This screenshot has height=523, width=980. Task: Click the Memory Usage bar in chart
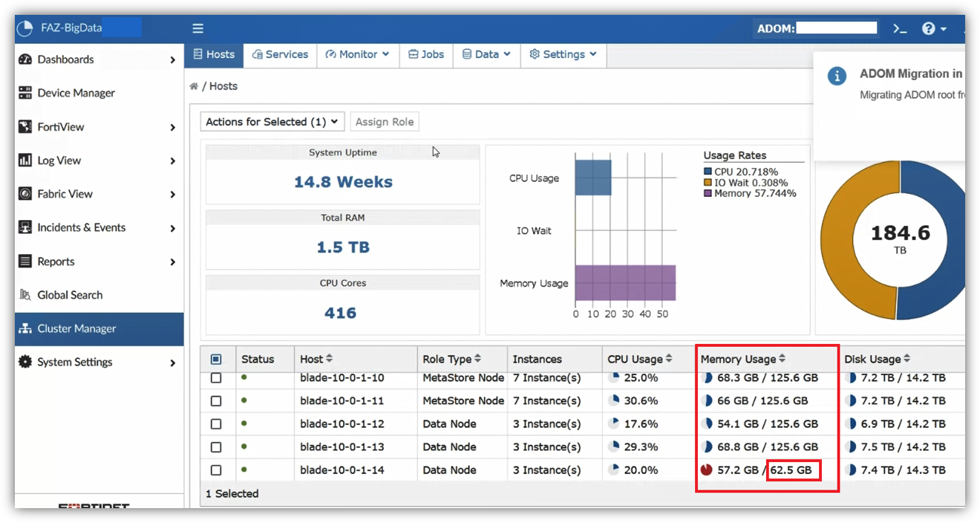point(625,282)
